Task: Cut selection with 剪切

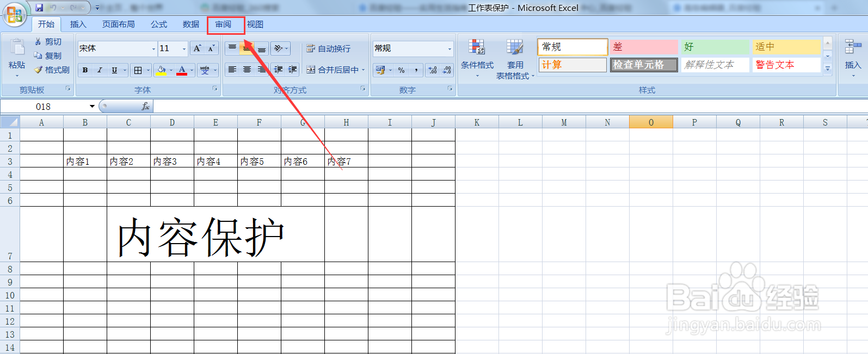Action: pyautogui.click(x=48, y=42)
